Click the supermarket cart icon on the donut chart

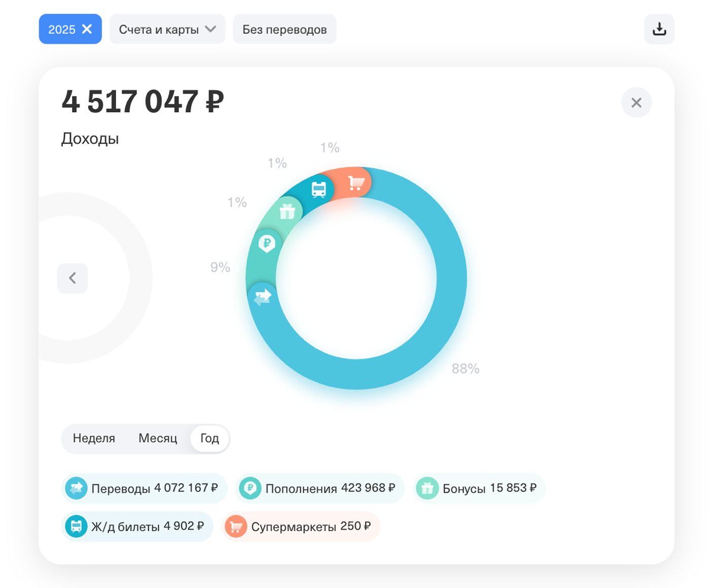pos(356,182)
